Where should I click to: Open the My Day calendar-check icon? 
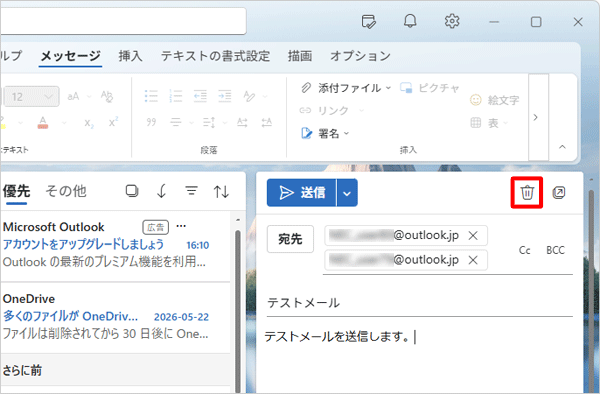[x=368, y=22]
